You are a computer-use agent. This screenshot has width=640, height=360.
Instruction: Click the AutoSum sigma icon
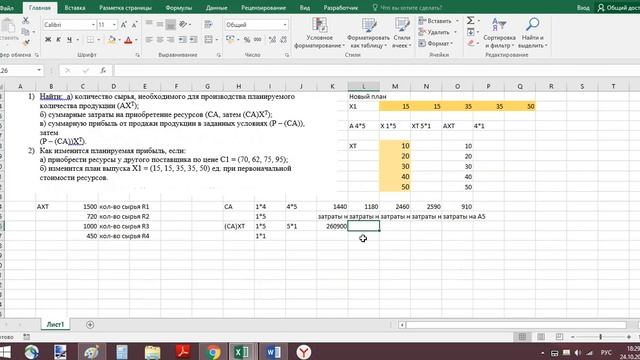pyautogui.click(x=471, y=20)
